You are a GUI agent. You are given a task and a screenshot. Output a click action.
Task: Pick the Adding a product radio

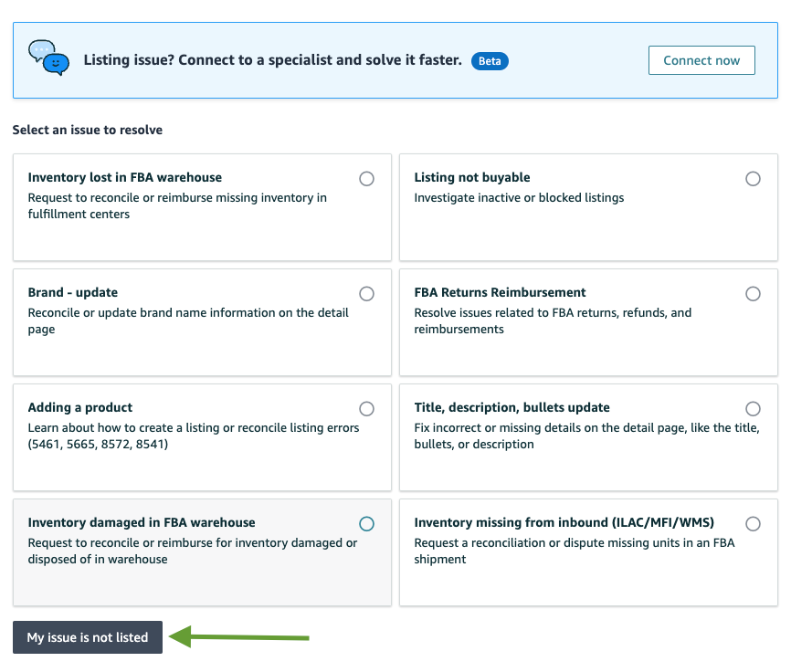[366, 409]
